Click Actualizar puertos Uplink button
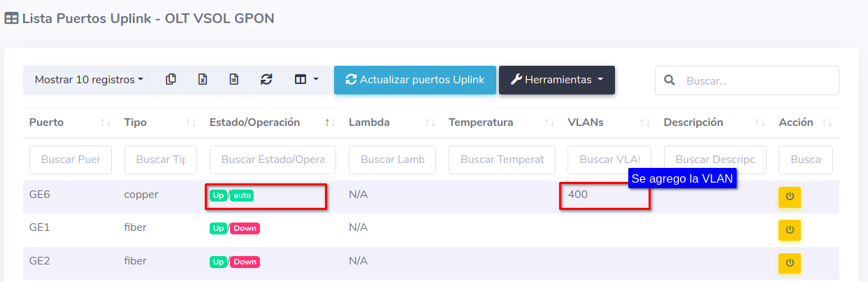The image size is (868, 282). point(415,80)
